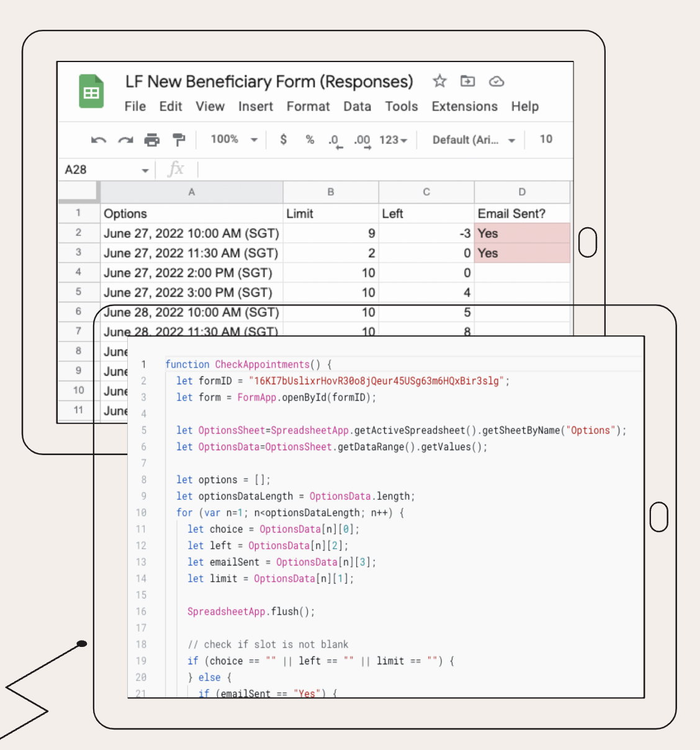The image size is (700, 750).
Task: Open the zoom 100% dropdown
Action: pos(234,139)
